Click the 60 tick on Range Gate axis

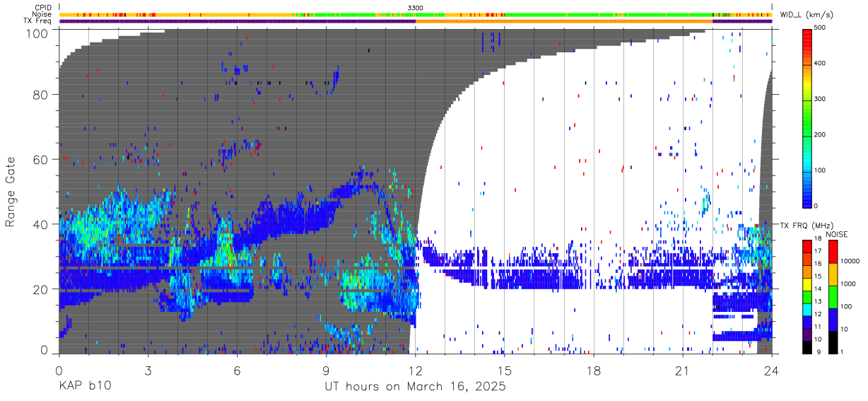40,159
